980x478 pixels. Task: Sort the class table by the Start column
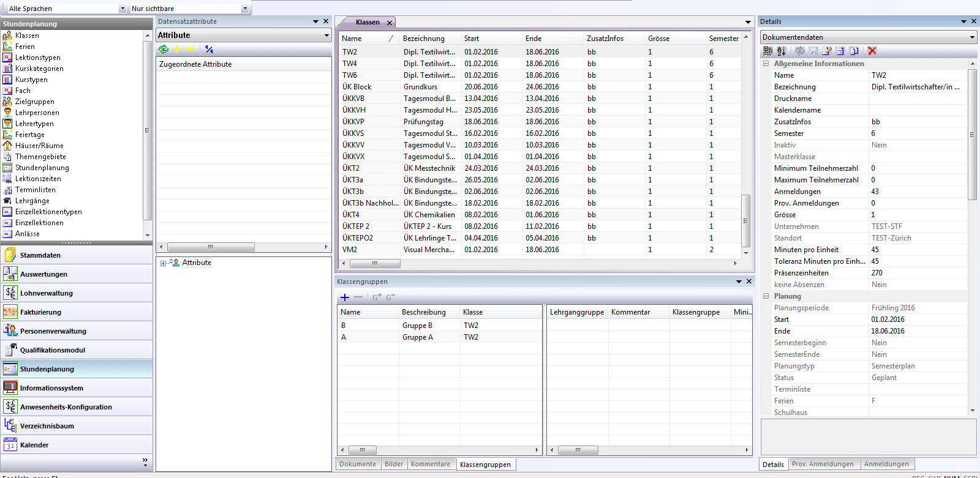tap(472, 39)
